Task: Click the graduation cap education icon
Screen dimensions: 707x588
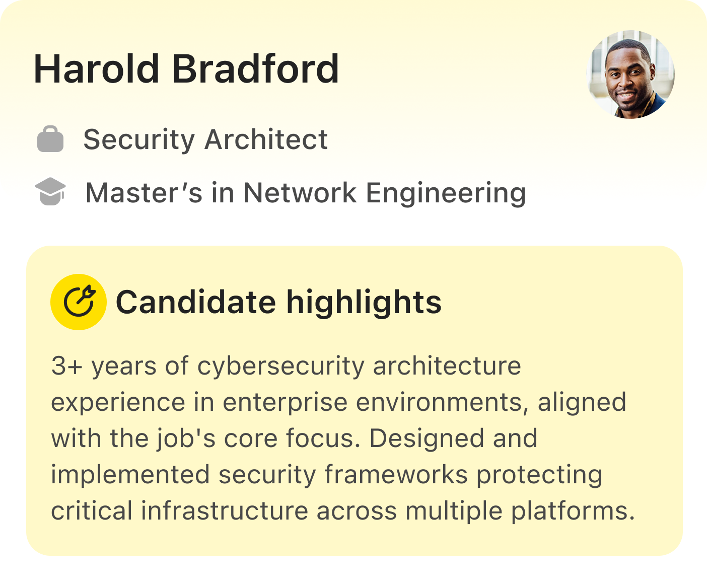Action: click(50, 192)
